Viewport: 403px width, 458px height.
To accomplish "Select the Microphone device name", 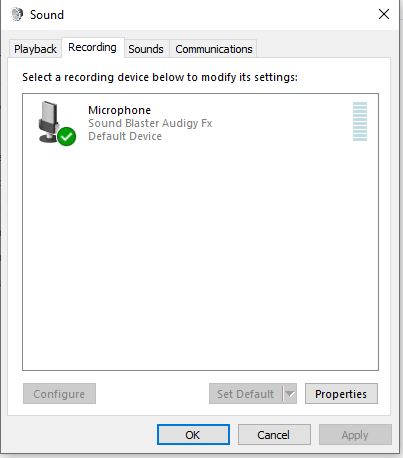I will (x=120, y=110).
